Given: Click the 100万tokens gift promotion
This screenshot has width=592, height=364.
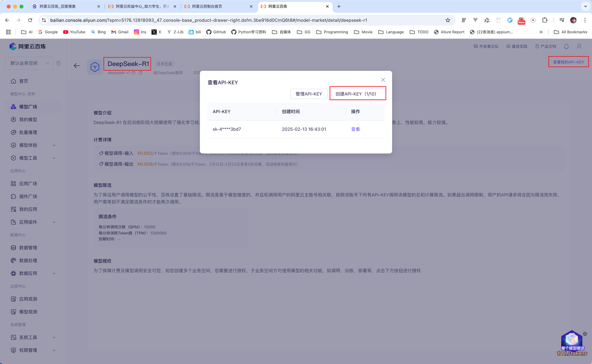Looking at the screenshot, I should (x=572, y=343).
